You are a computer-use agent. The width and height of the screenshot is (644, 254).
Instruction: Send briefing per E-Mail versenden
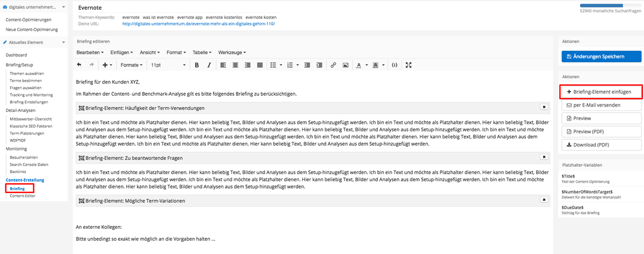point(601,105)
